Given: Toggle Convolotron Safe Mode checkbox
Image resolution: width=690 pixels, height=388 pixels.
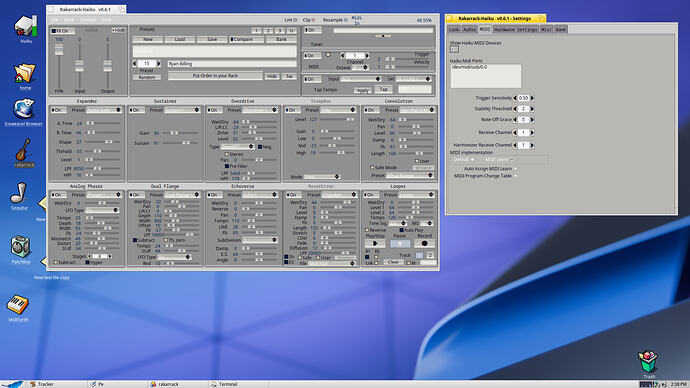Looking at the screenshot, I should coord(372,168).
